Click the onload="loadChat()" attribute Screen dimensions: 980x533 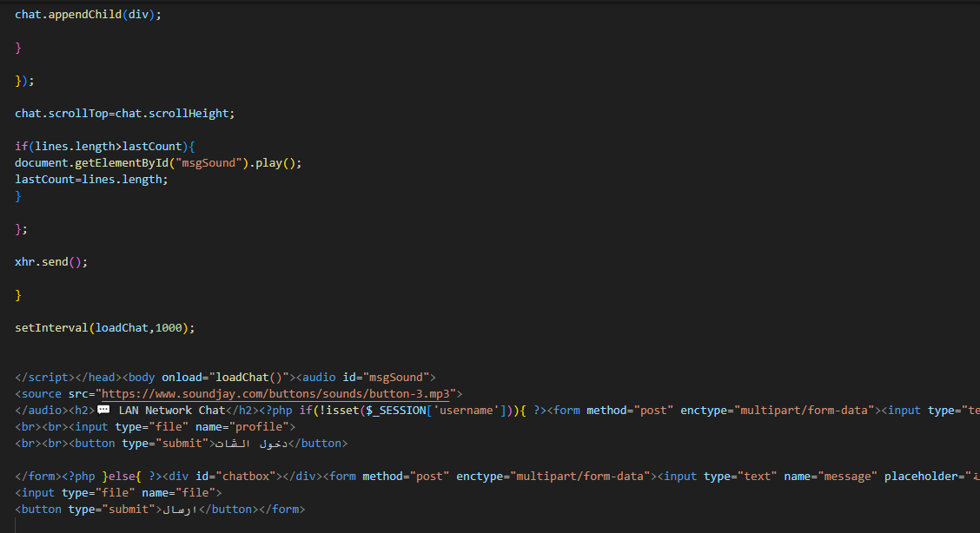click(226, 377)
